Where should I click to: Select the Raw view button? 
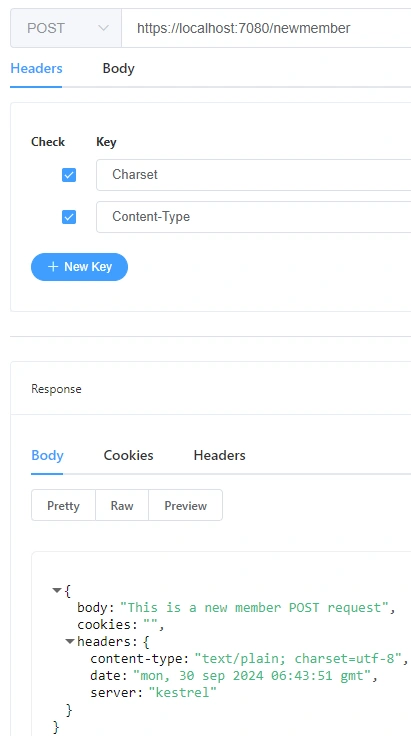[122, 506]
